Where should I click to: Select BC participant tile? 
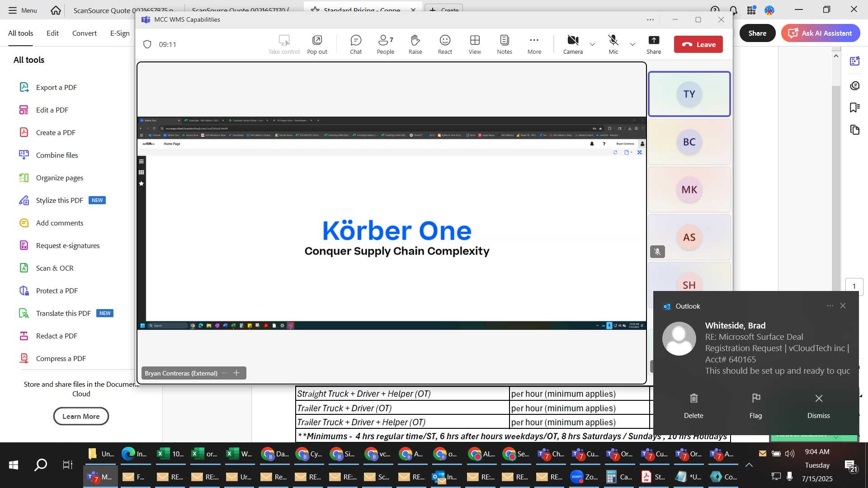[689, 142]
